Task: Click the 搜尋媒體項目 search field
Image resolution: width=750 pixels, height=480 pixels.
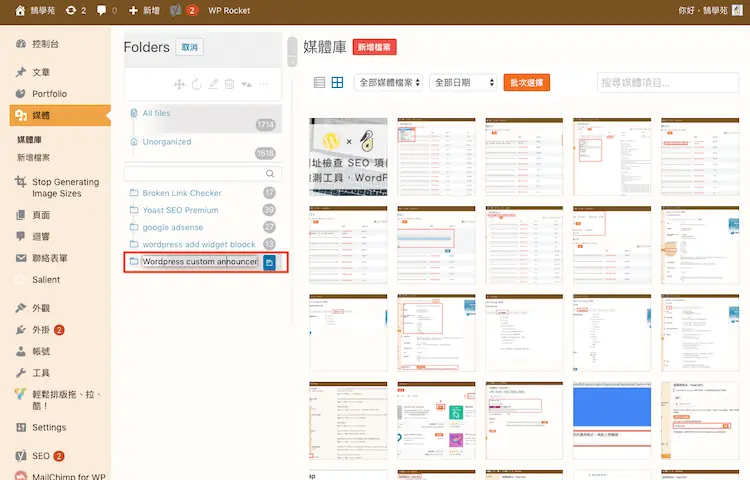Action: (x=668, y=82)
